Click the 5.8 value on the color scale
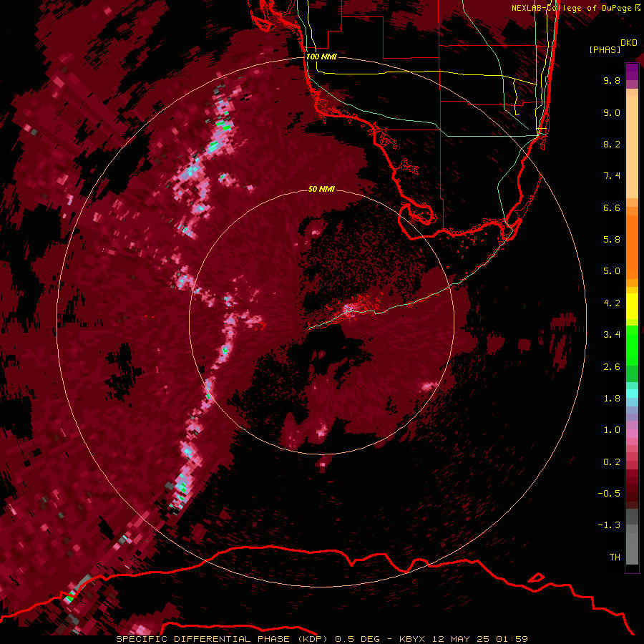Image resolution: width=644 pixels, height=644 pixels. pos(612,240)
